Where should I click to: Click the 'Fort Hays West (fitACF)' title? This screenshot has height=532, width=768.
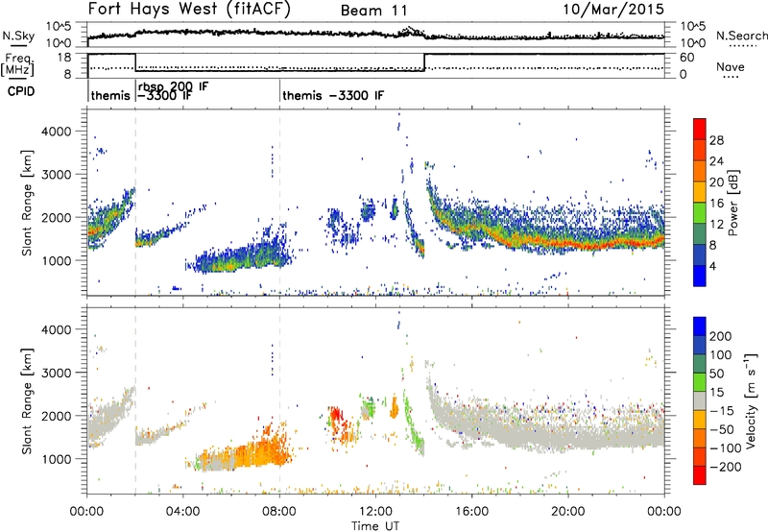point(189,10)
